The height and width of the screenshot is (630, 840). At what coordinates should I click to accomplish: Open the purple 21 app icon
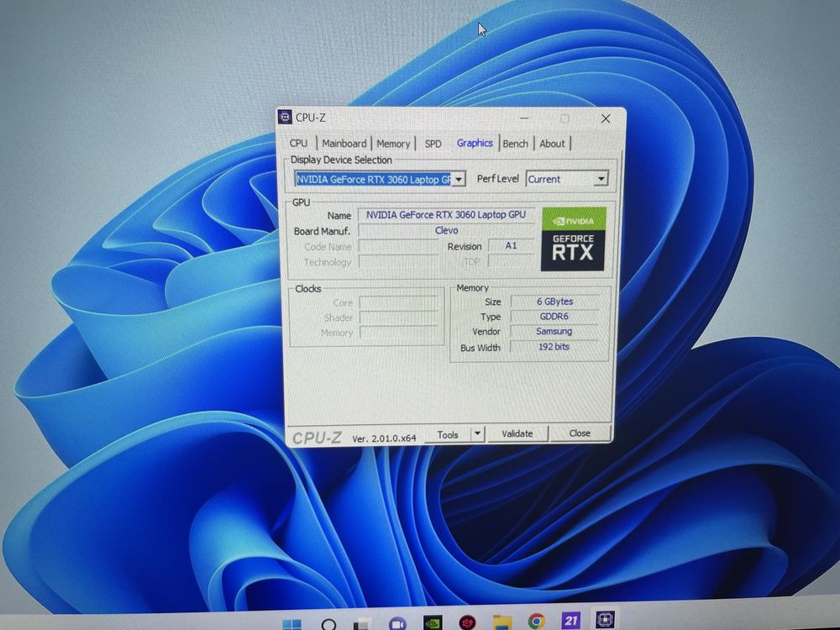pyautogui.click(x=570, y=621)
